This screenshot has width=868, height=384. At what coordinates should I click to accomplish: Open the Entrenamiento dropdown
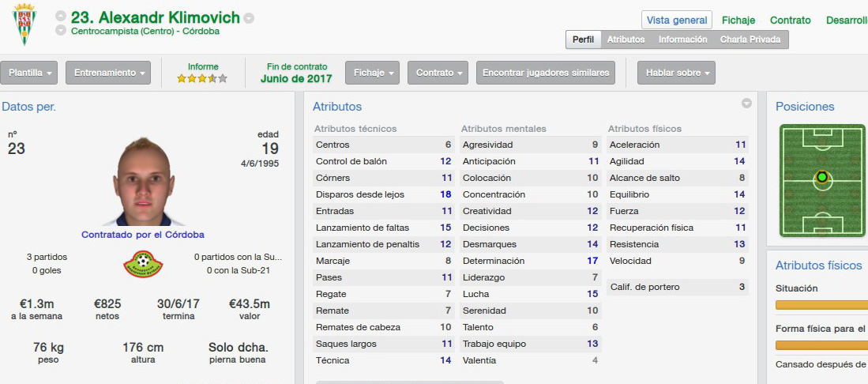108,73
